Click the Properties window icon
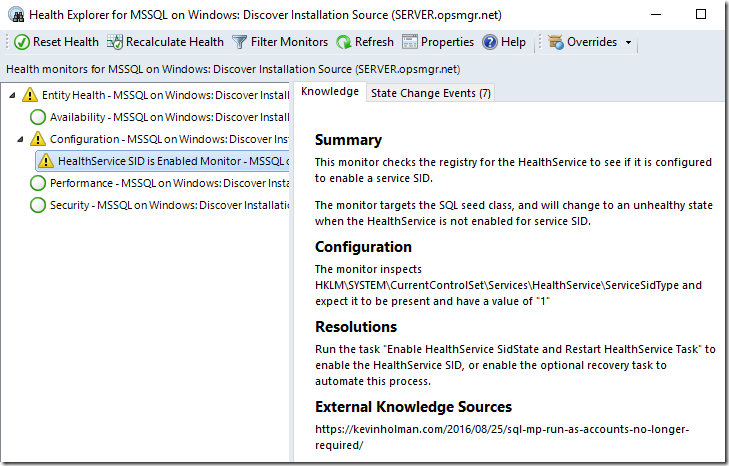 click(x=410, y=42)
